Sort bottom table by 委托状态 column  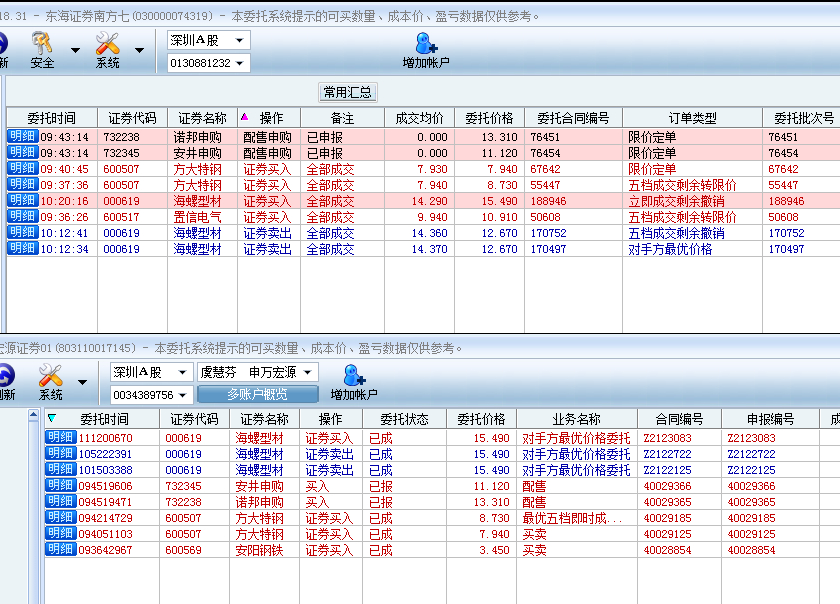click(x=404, y=419)
